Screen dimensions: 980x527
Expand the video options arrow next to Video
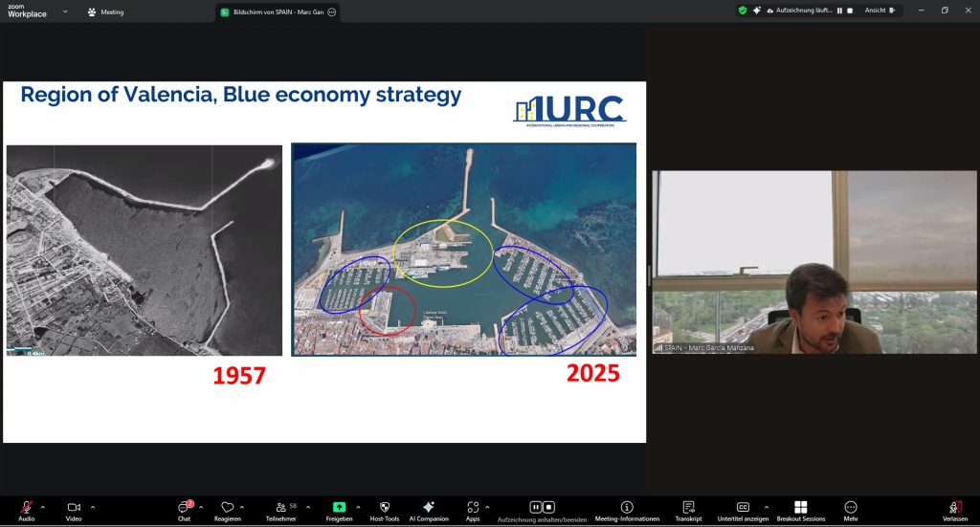tap(92, 507)
